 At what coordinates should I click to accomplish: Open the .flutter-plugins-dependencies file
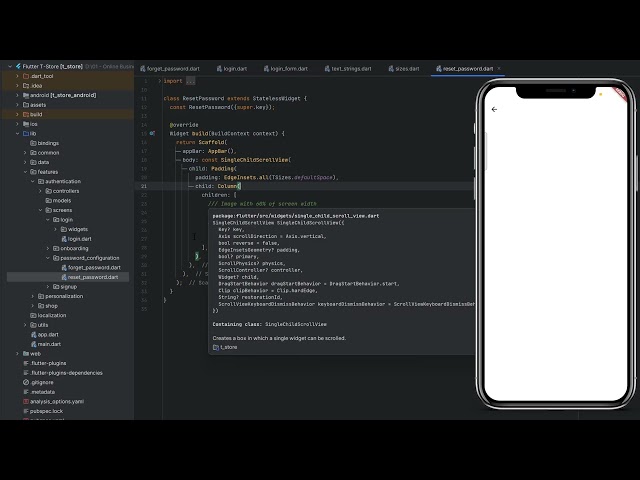63,373
